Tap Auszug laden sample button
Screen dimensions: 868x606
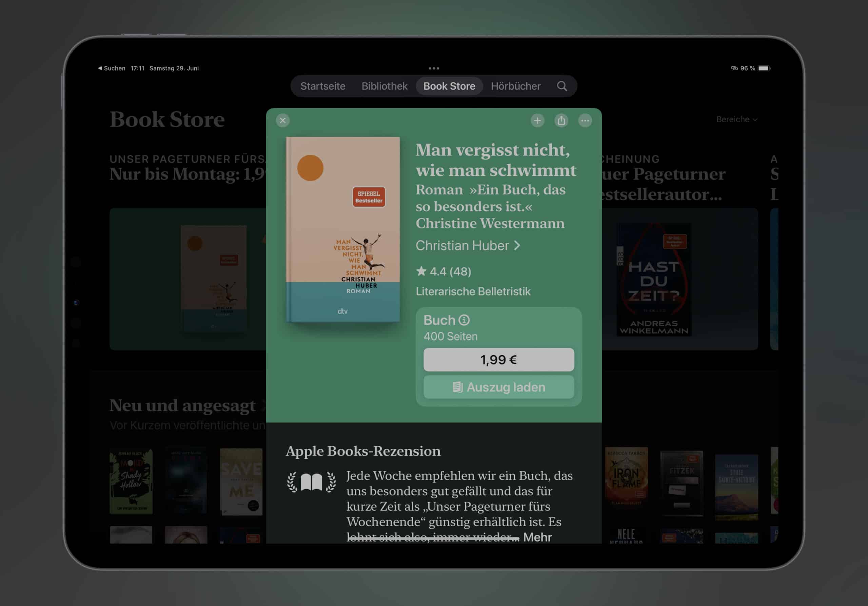(x=498, y=387)
